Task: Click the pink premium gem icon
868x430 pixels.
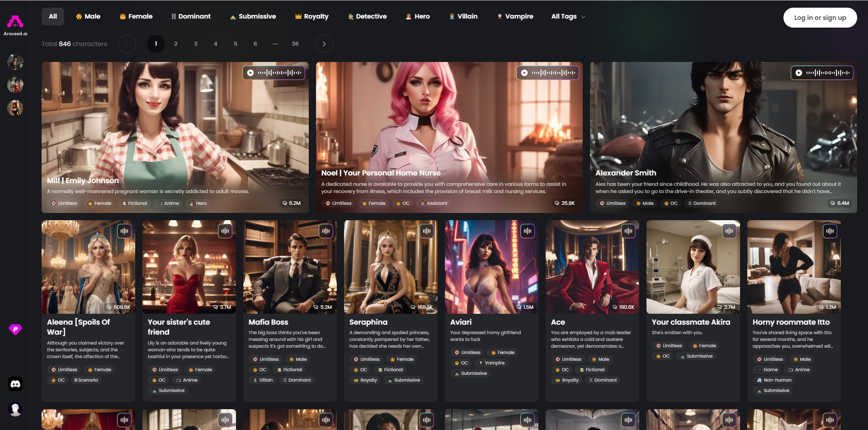Action: click(15, 329)
